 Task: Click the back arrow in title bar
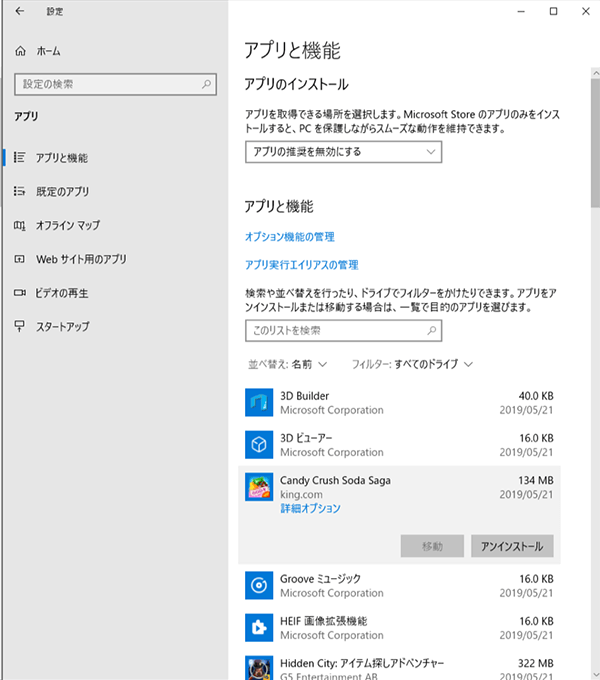20,11
